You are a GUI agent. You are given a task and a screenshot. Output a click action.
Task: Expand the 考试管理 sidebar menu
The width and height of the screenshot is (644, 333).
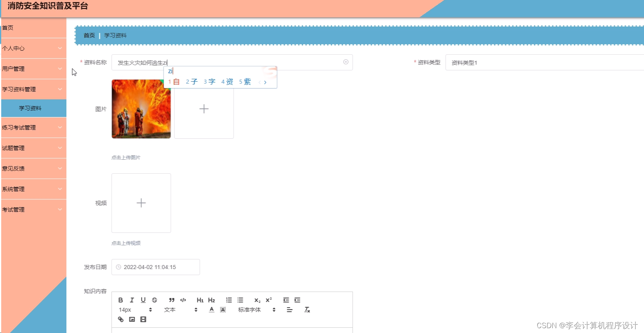[x=33, y=210]
